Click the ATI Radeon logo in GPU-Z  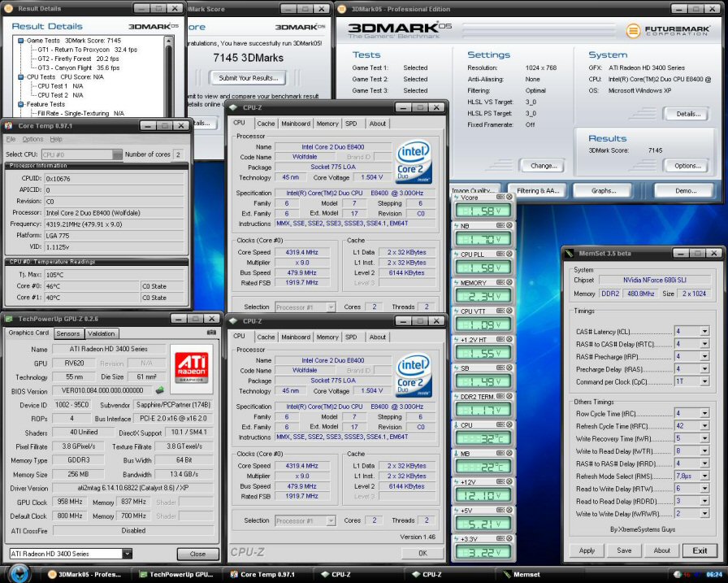(191, 367)
